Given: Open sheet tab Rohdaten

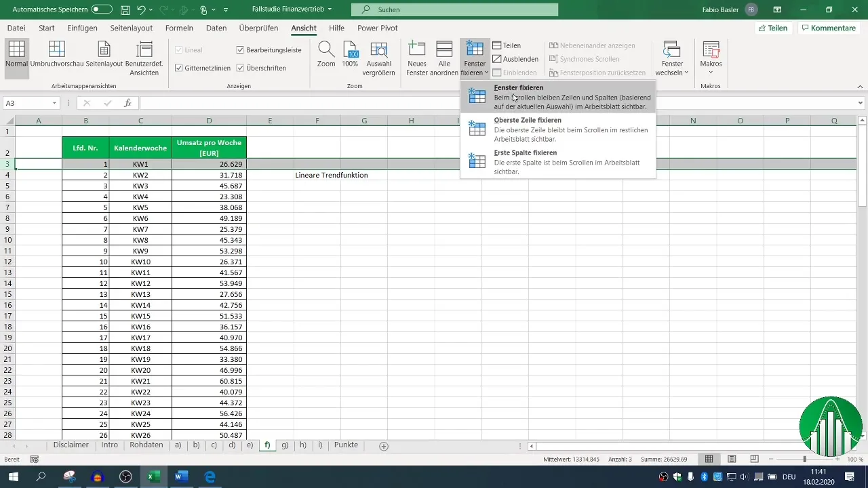Looking at the screenshot, I should click(x=146, y=445).
